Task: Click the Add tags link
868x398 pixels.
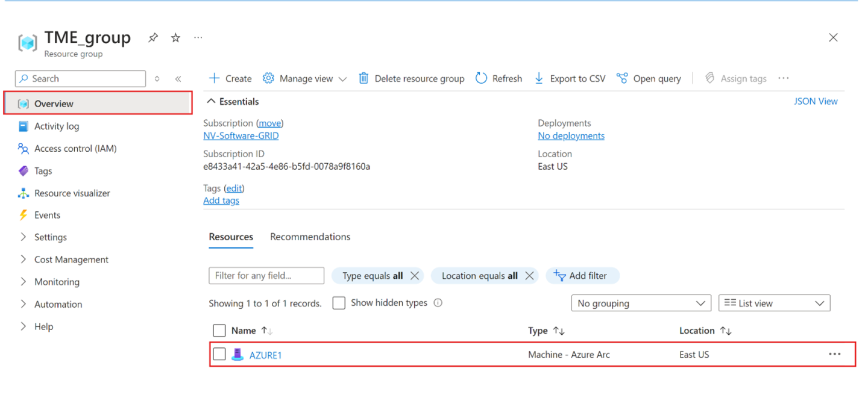Action: pyautogui.click(x=221, y=201)
